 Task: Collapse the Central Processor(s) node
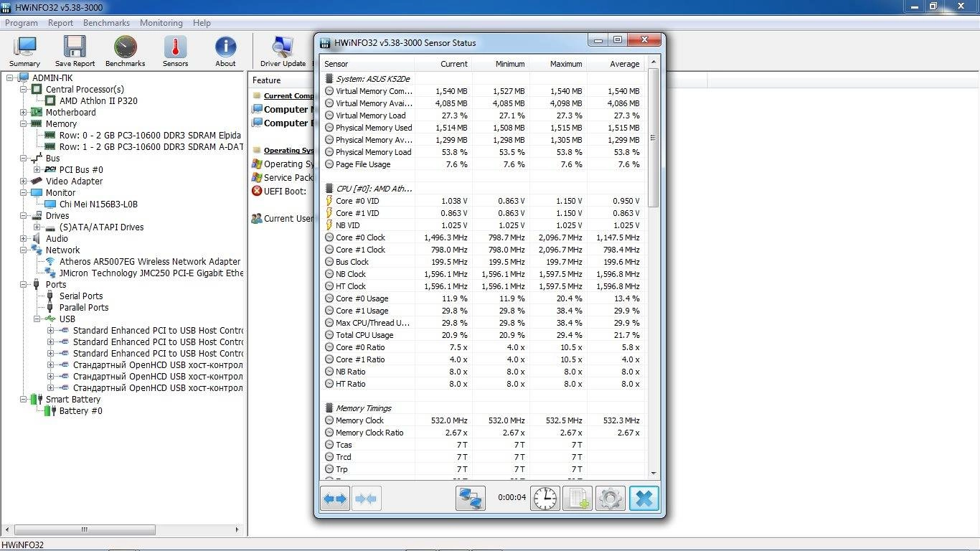(x=24, y=89)
